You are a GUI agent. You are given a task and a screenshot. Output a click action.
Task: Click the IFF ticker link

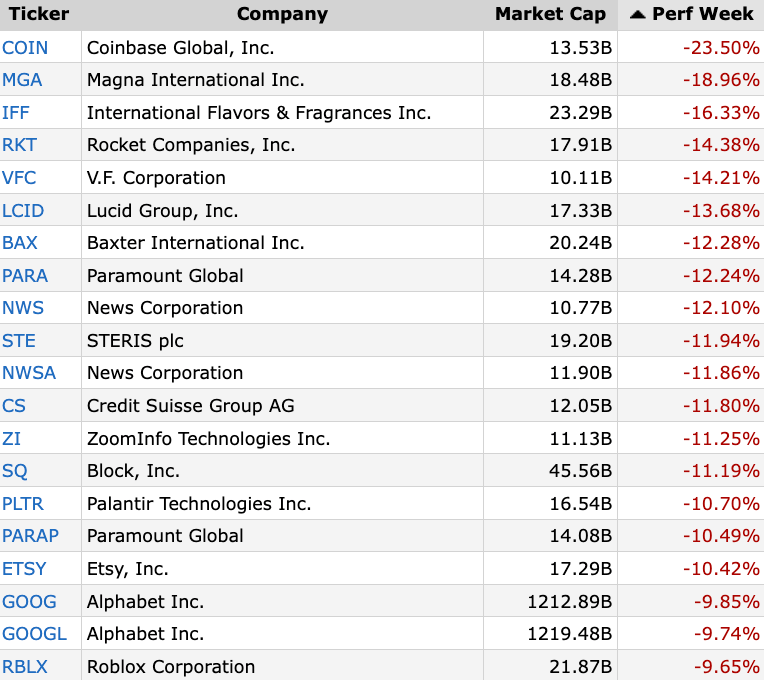(16, 113)
